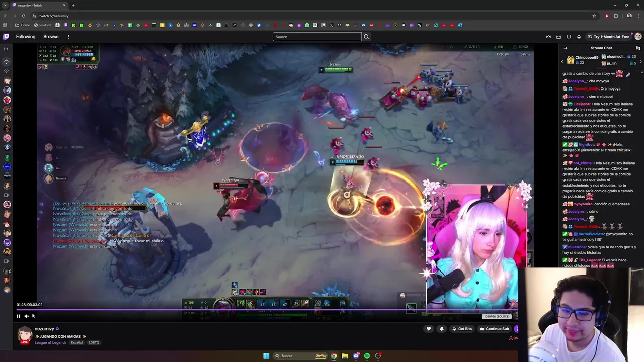The height and width of the screenshot is (362, 644).
Task: Open the Browse page
Action: [x=51, y=37]
